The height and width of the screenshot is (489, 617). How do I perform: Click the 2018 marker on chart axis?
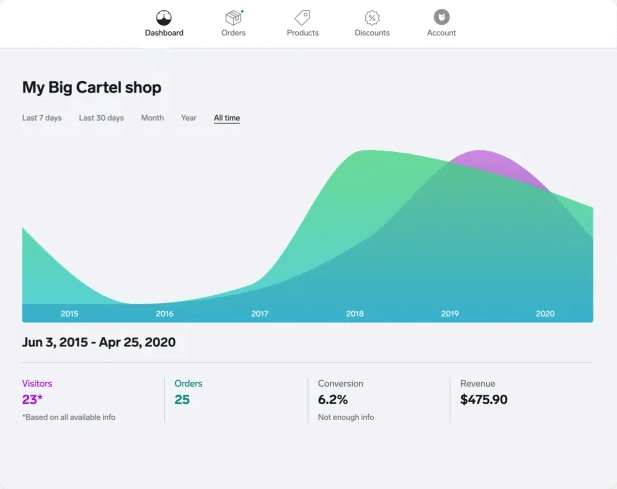point(355,314)
